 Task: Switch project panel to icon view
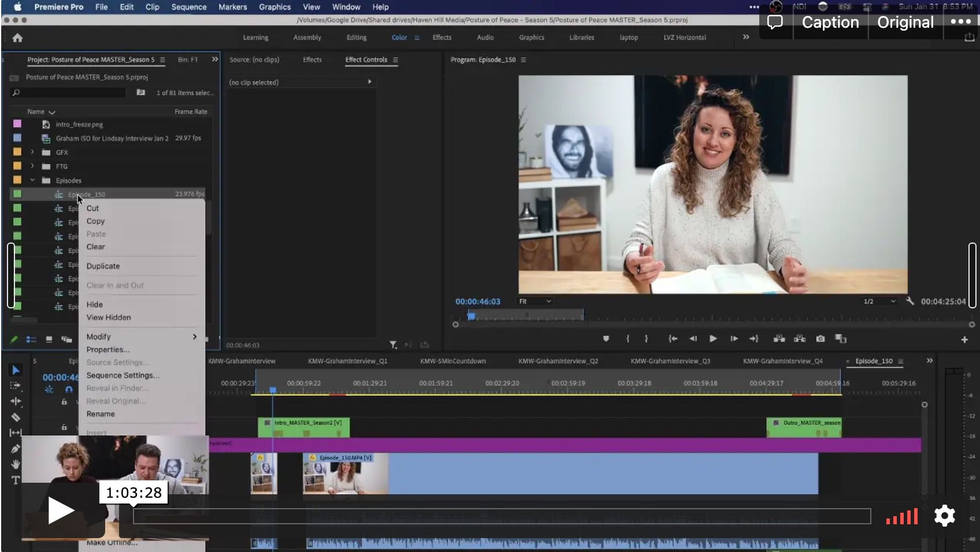[49, 340]
